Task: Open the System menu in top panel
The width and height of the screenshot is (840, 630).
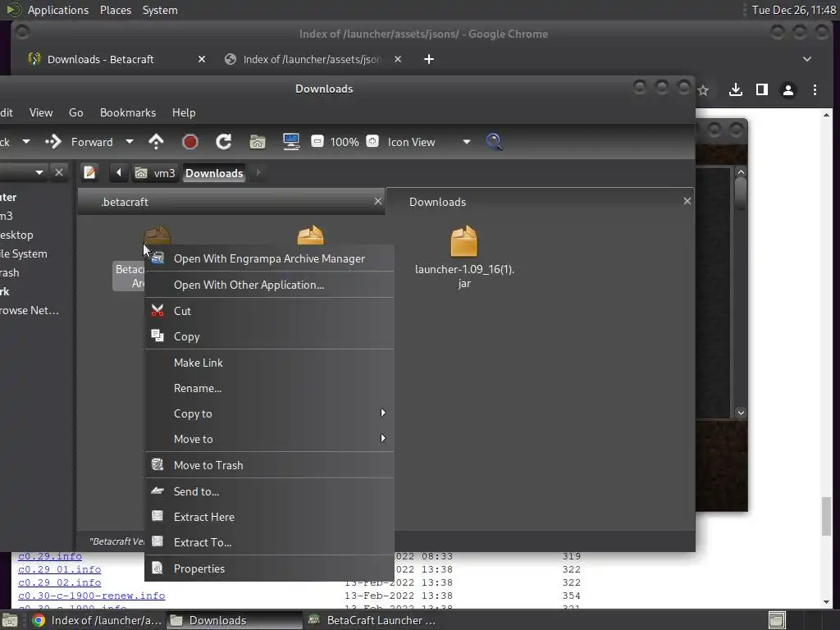Action: click(160, 10)
